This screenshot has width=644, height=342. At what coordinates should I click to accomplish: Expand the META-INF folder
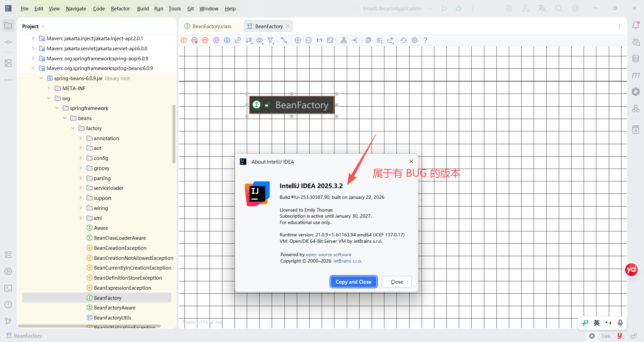pos(49,88)
